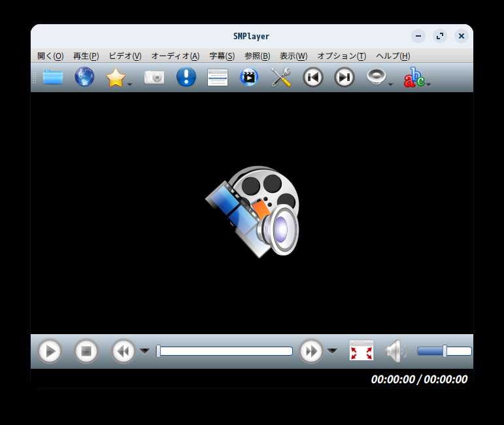Skip to the previous playlist item
The image size is (504, 425).
[313, 77]
